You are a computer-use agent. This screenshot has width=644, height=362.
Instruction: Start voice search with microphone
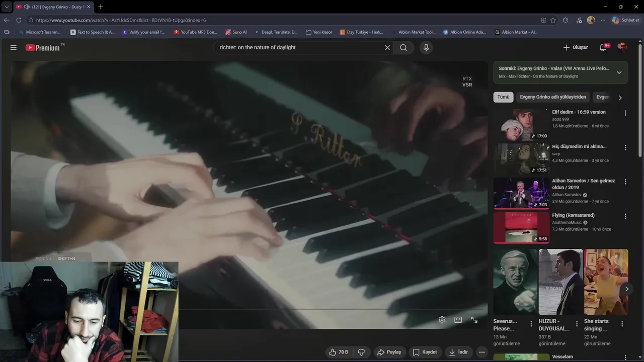(426, 47)
